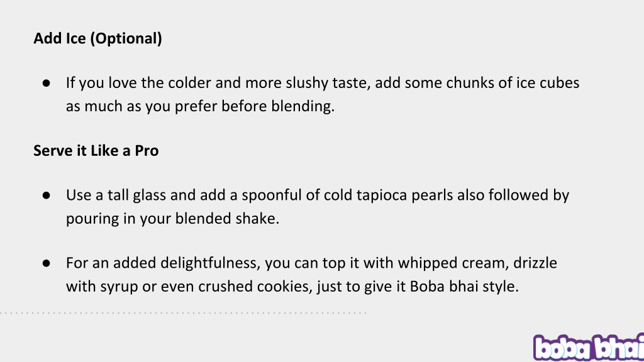Select the 'Add Ice (Optional)' heading
The image size is (644, 362).
[x=97, y=38]
